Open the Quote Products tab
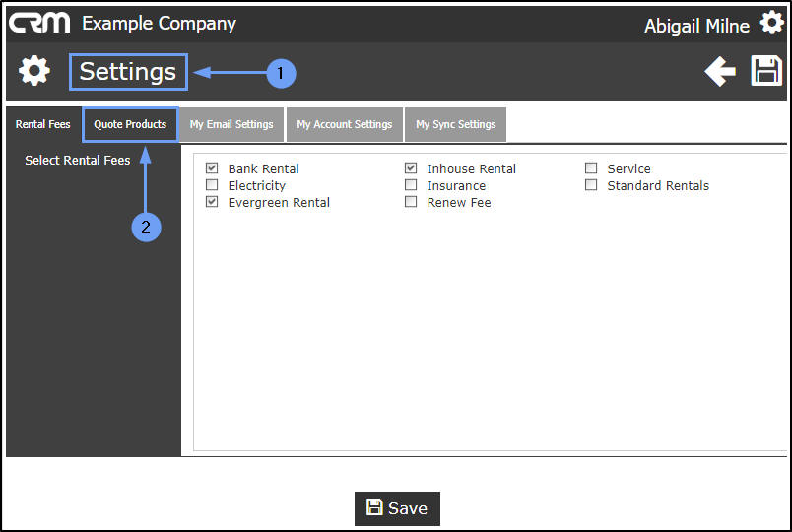 pyautogui.click(x=130, y=125)
